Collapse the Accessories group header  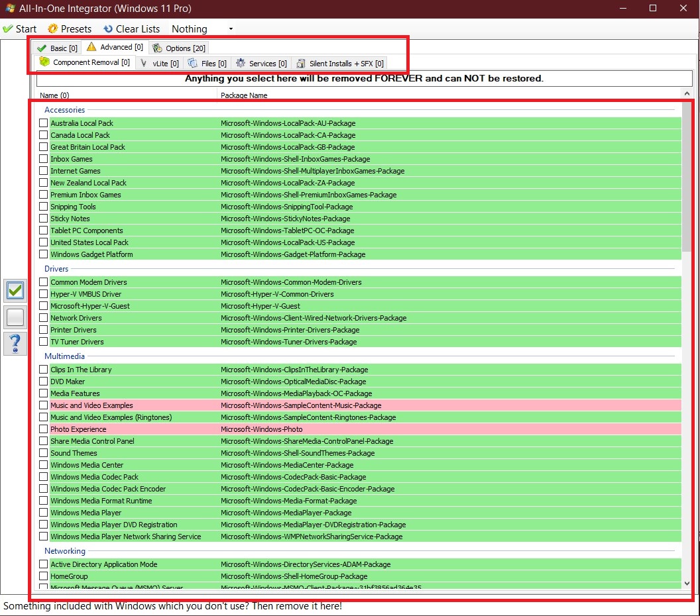pos(64,110)
